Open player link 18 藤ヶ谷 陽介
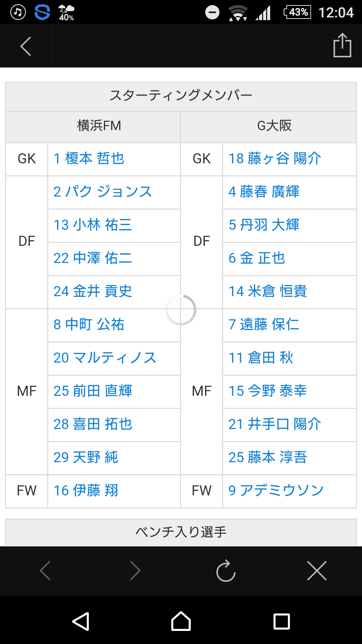 click(x=275, y=159)
